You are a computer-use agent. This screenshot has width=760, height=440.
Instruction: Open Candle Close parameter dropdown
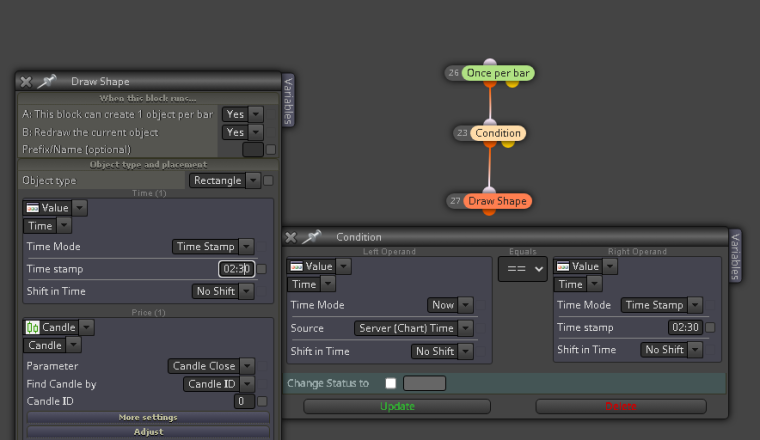pos(211,366)
